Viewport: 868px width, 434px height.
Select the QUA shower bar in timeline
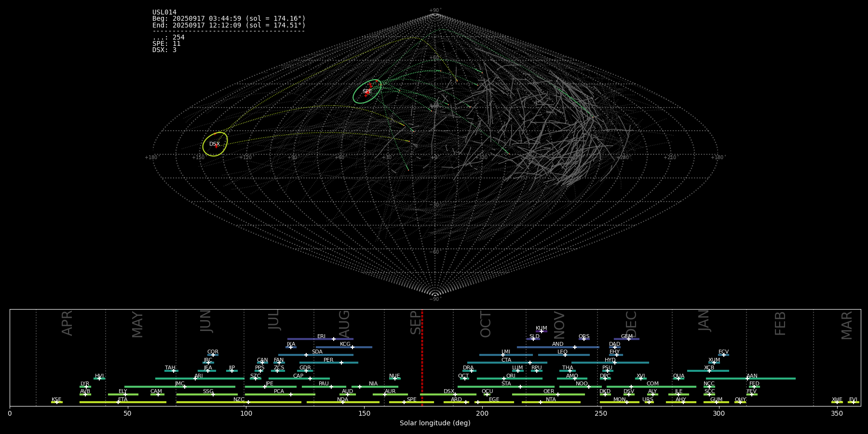(678, 379)
